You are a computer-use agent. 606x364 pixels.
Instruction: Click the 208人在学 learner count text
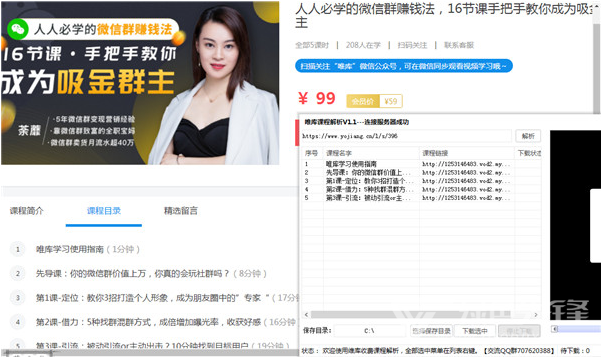click(x=363, y=45)
